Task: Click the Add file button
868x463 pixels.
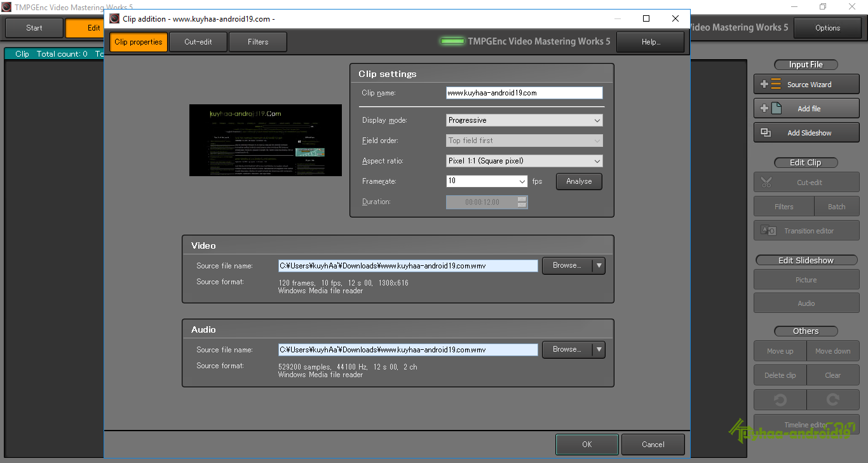Action: (x=806, y=109)
